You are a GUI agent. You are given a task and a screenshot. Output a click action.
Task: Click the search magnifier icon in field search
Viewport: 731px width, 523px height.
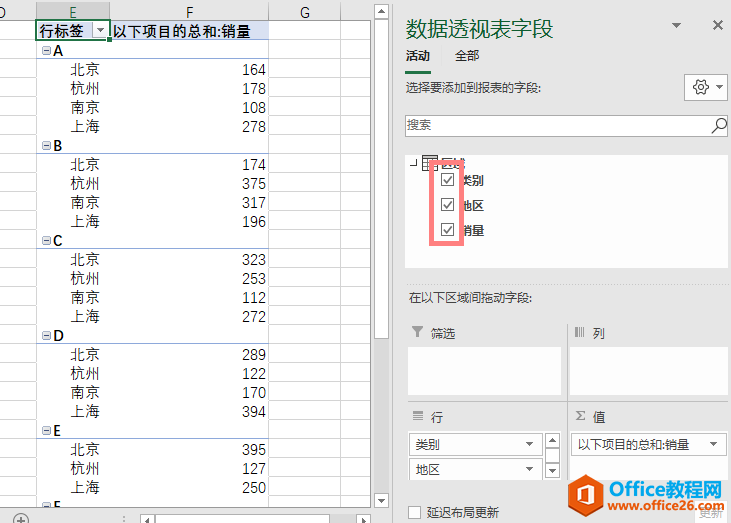point(719,125)
